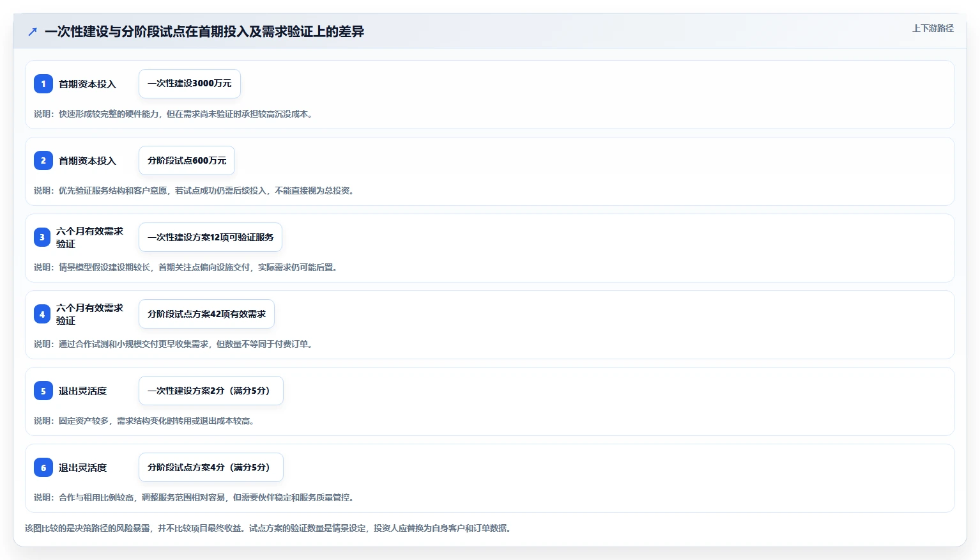Select number badge 4 for 六个月有效需求验证
Viewport: 980px width, 560px height.
pos(42,314)
